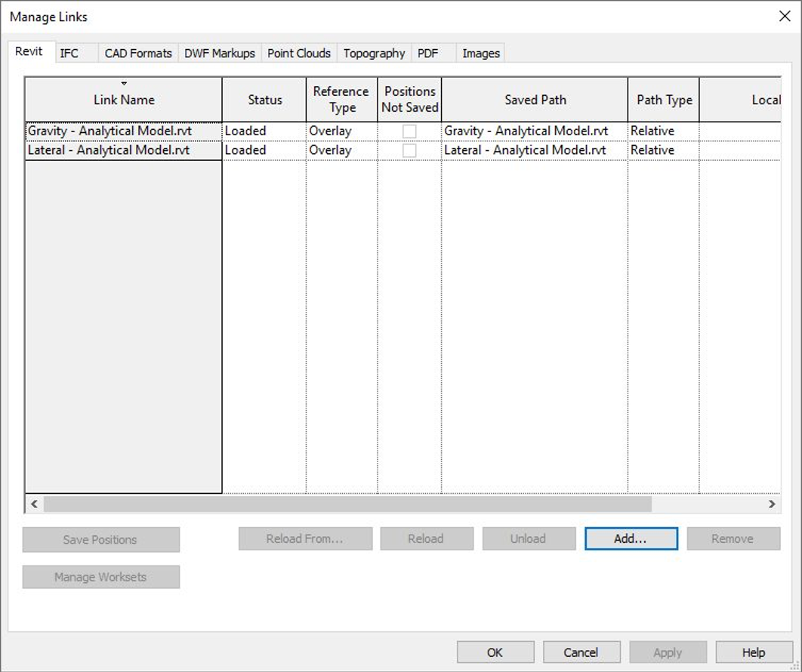
Task: Switch to the IFC tab
Action: click(x=69, y=54)
